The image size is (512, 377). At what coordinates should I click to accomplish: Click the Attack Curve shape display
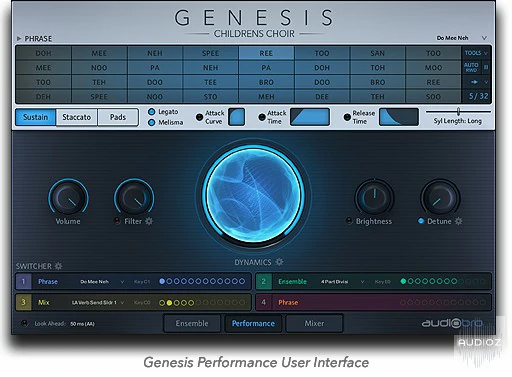(237, 117)
